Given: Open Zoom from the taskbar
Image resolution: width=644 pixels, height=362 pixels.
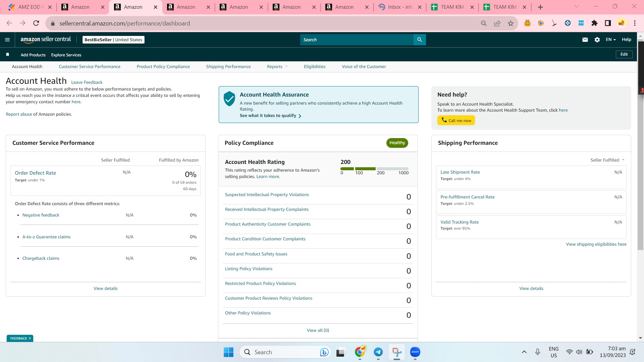Looking at the screenshot, I should coord(415,352).
